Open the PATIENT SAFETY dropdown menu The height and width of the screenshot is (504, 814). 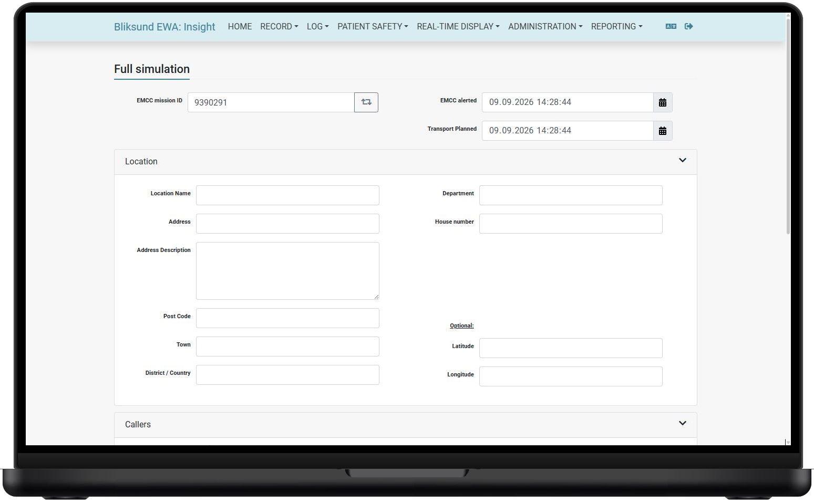[373, 26]
